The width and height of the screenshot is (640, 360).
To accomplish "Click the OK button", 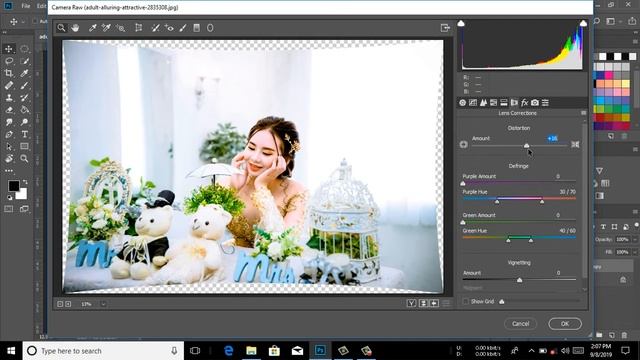I will [x=565, y=324].
